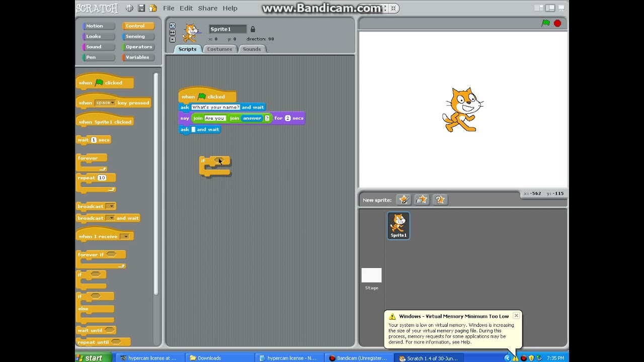Open the Edit menu
Image resolution: width=644 pixels, height=362 pixels.
186,8
